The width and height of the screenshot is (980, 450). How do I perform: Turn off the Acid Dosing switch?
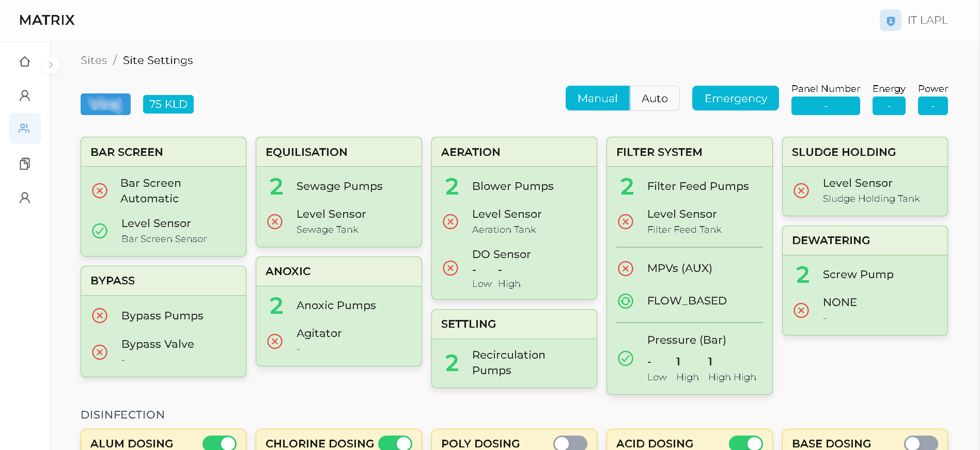click(x=745, y=443)
